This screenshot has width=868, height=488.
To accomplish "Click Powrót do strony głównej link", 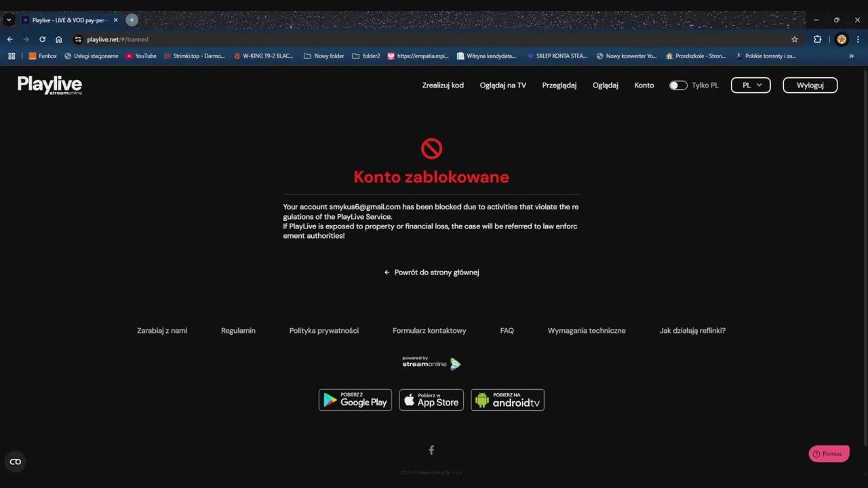I will coord(432,272).
